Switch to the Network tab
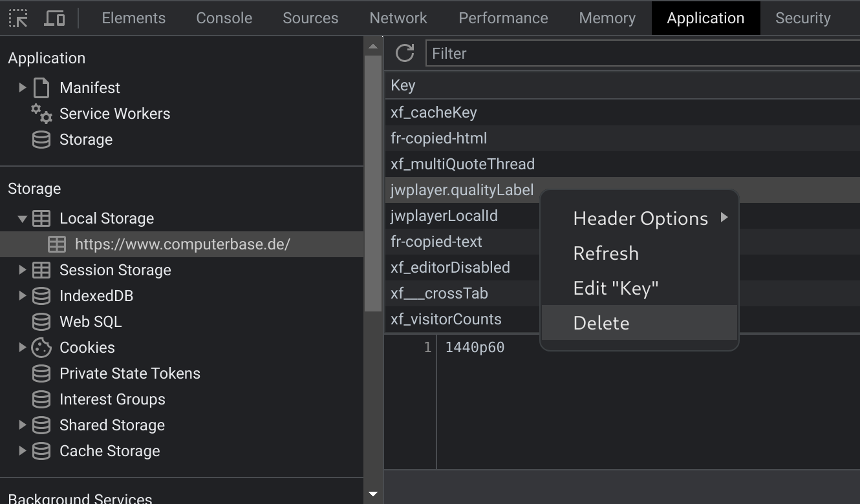This screenshot has height=504, width=860. point(398,18)
